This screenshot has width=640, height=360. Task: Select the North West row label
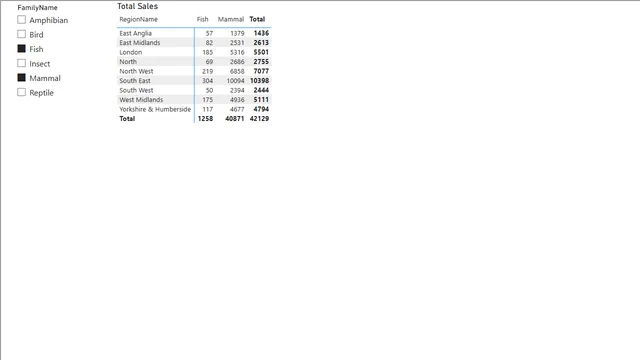[x=136, y=71]
